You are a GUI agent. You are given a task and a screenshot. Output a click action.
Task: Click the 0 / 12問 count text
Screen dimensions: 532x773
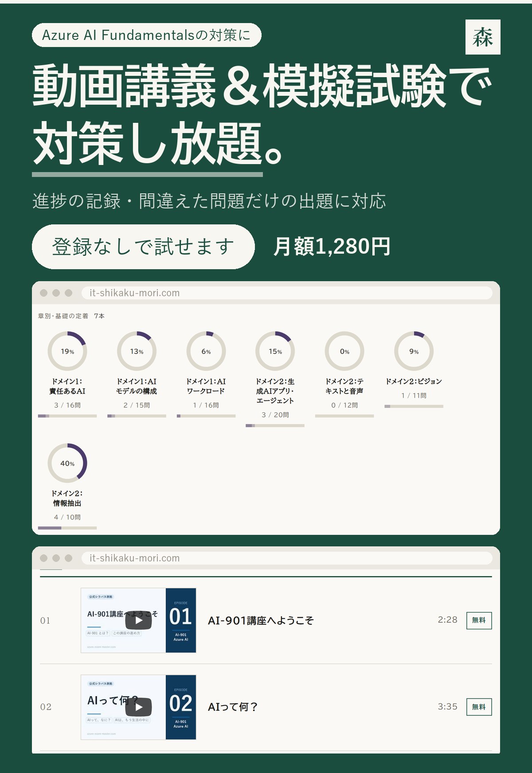tap(344, 405)
